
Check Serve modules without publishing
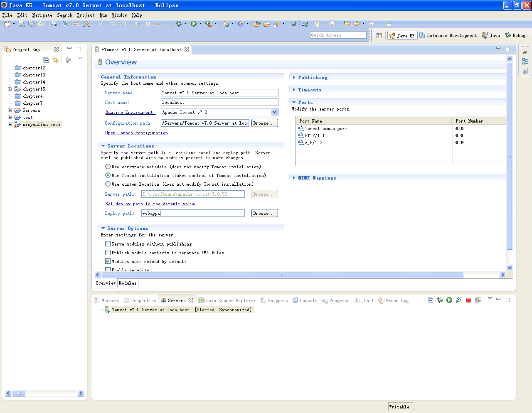[108, 244]
